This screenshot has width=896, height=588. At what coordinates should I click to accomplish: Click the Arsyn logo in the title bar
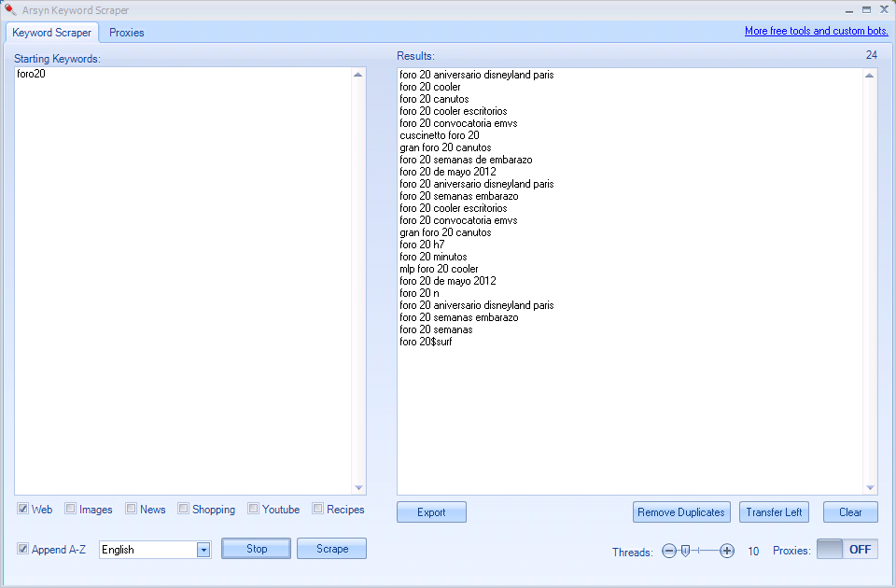point(9,8)
